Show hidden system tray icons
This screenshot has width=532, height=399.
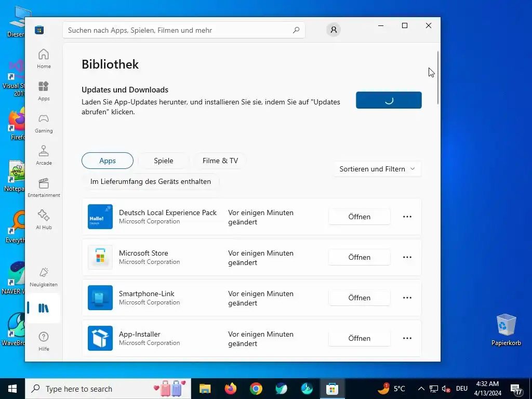pos(421,389)
